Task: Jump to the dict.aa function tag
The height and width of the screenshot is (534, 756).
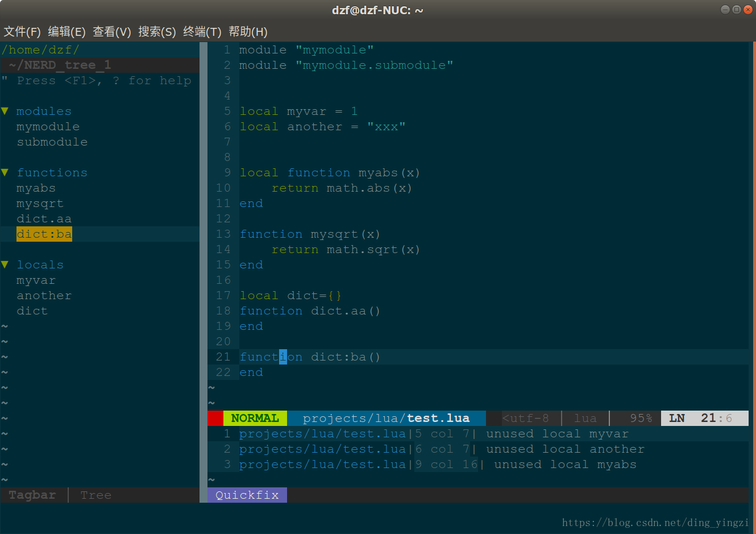Action: tap(44, 219)
